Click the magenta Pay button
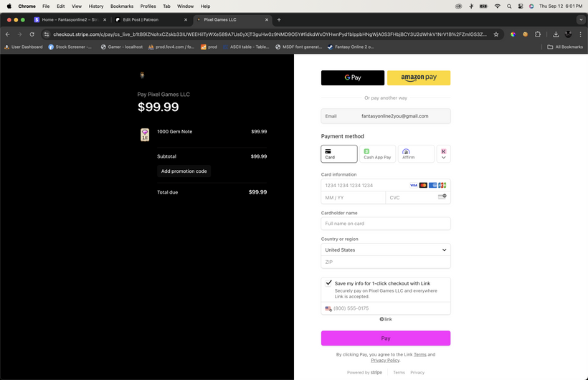 [x=386, y=338]
